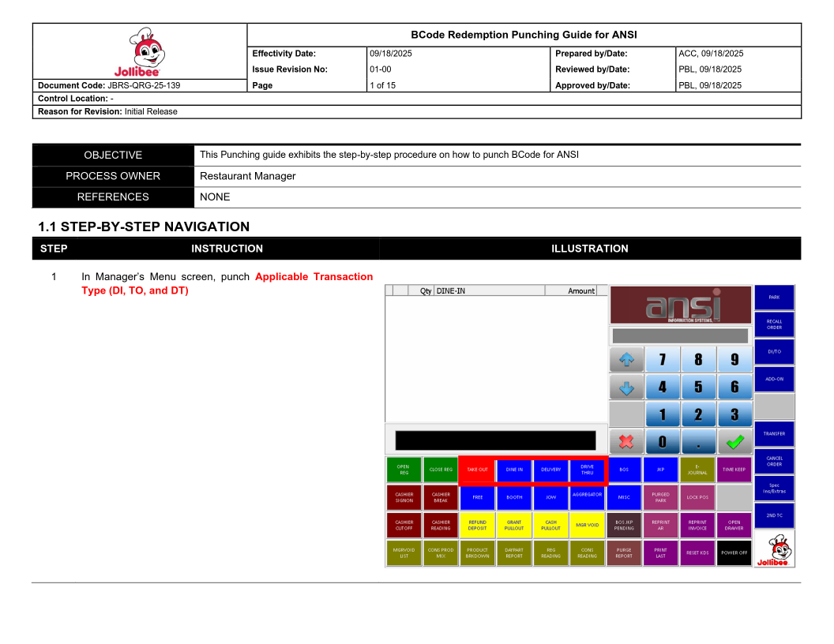Click the JOW button

point(551,497)
